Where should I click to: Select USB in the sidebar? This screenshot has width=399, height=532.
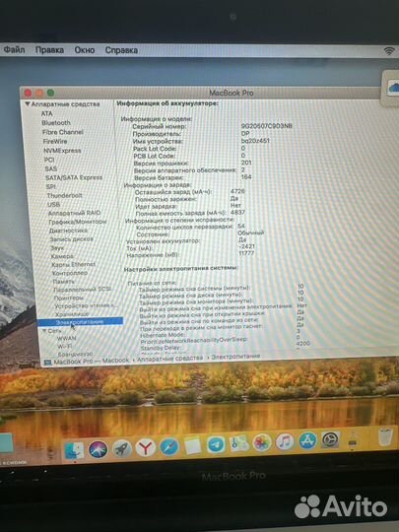pos(53,204)
